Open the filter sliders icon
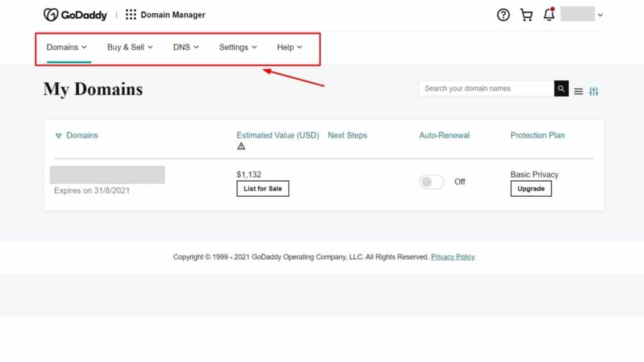 point(594,92)
